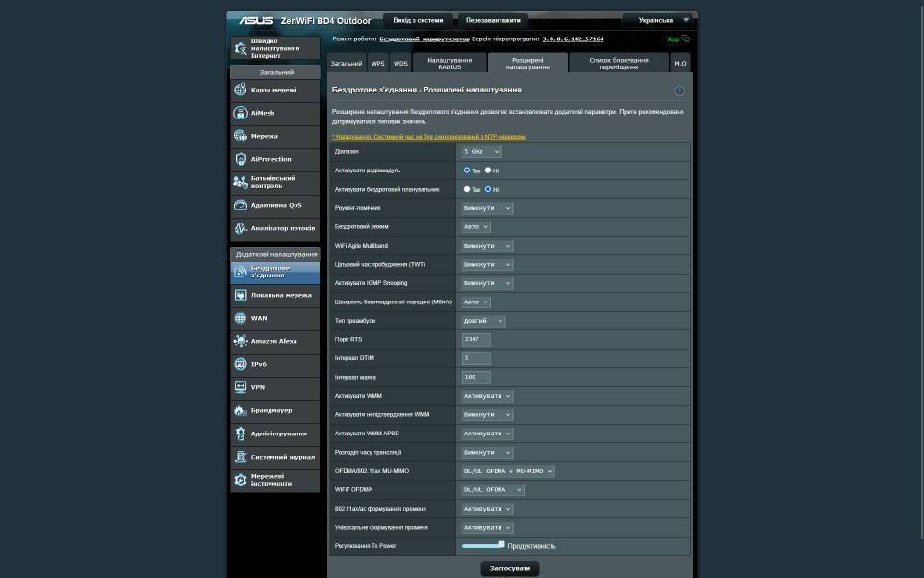Click the Брандмауер firewall icon
The image size is (924, 578).
(x=241, y=410)
